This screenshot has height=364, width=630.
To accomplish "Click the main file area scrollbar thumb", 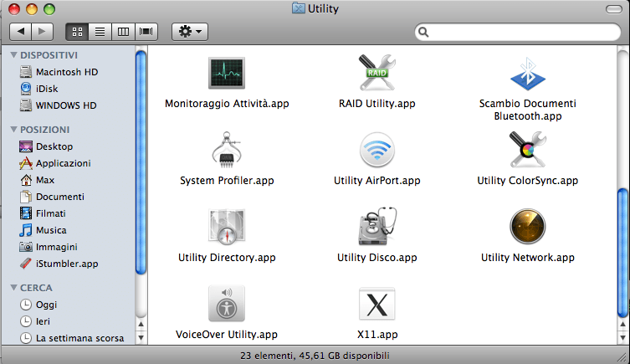I will 622,253.
